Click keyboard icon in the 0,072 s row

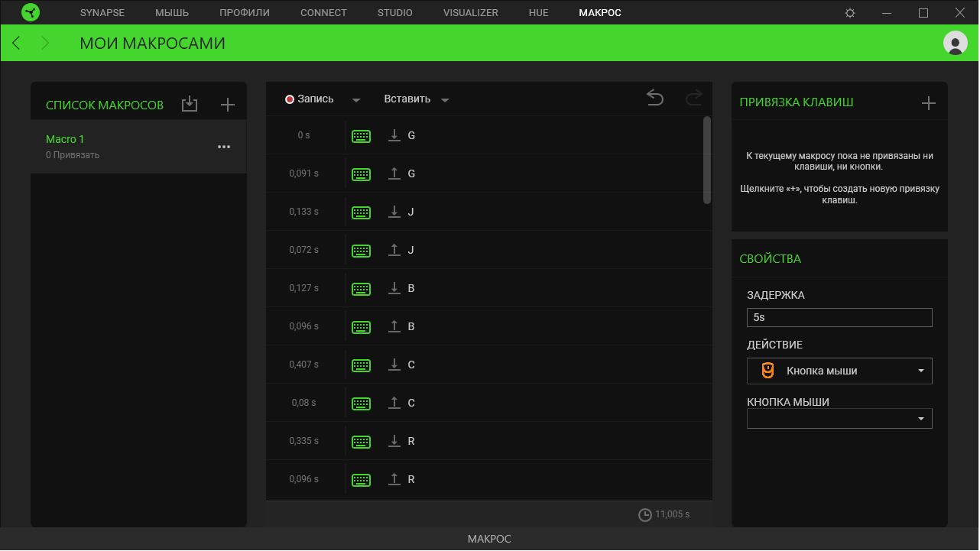(361, 251)
